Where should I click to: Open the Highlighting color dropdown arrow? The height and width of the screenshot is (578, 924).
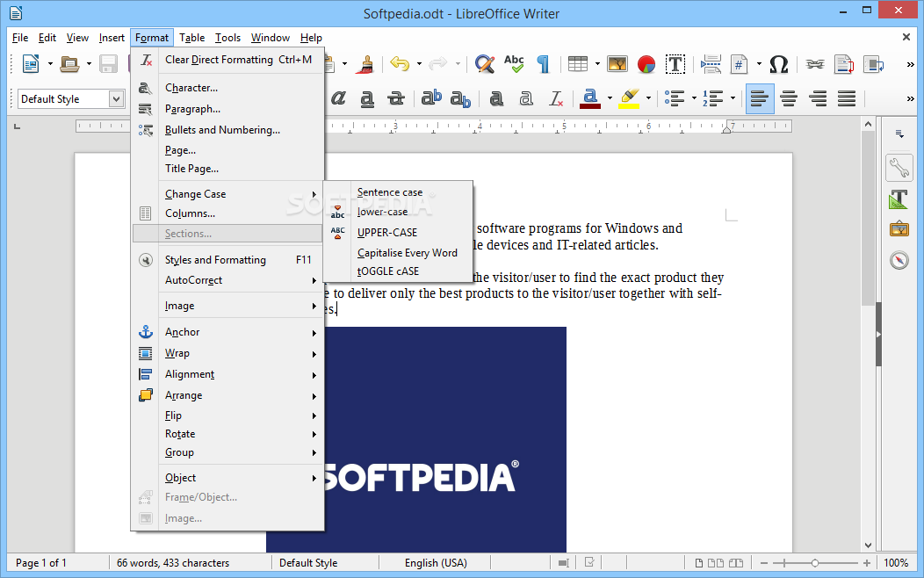point(648,98)
